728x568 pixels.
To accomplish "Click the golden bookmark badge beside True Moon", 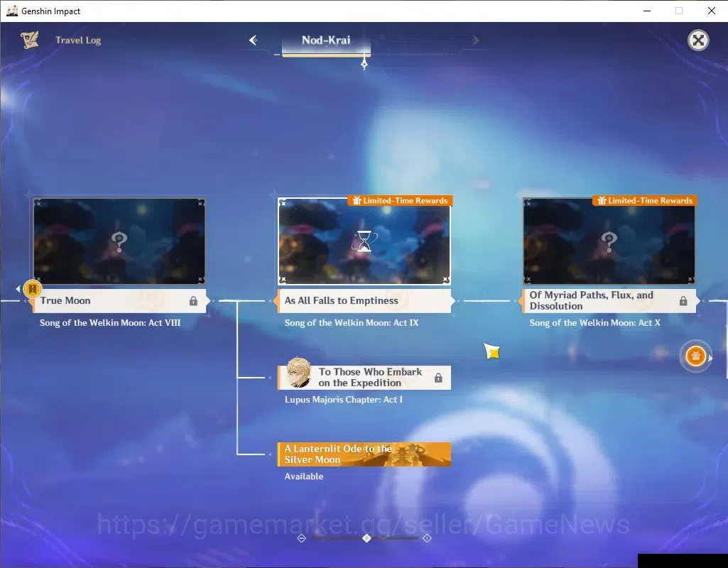I will tap(33, 289).
